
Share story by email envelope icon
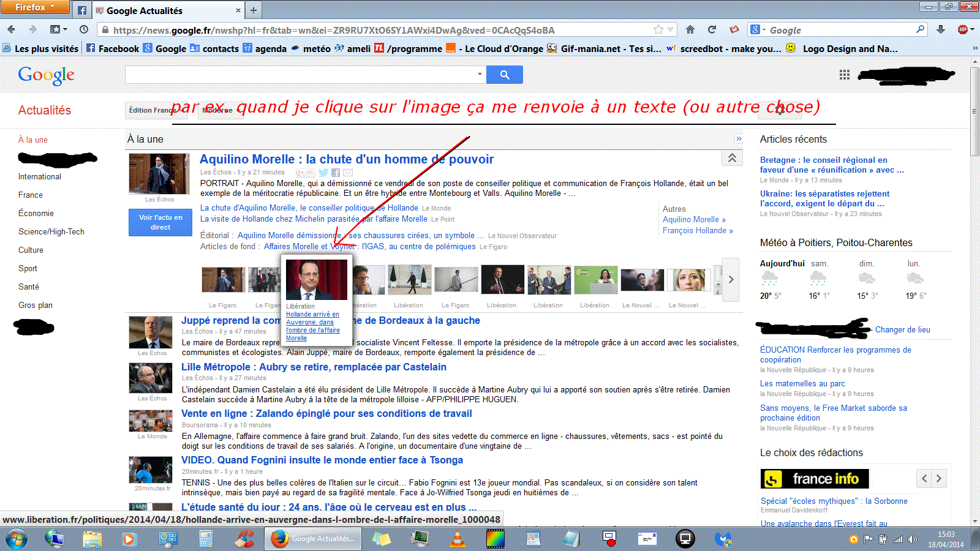coord(348,173)
